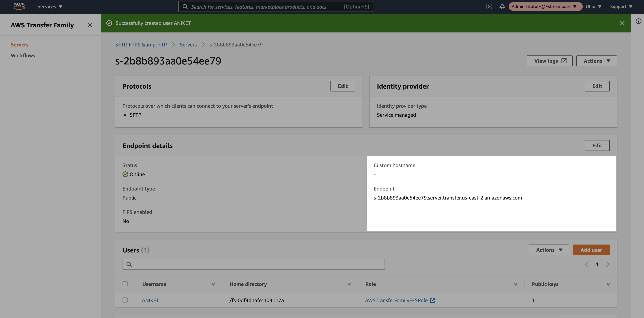Click the search magnifier in top search bar

click(185, 6)
